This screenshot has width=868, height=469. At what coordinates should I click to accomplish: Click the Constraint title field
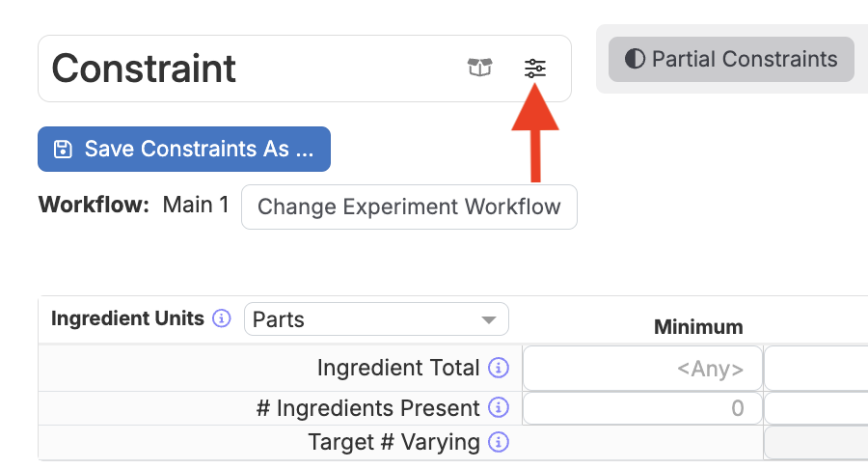click(251, 69)
